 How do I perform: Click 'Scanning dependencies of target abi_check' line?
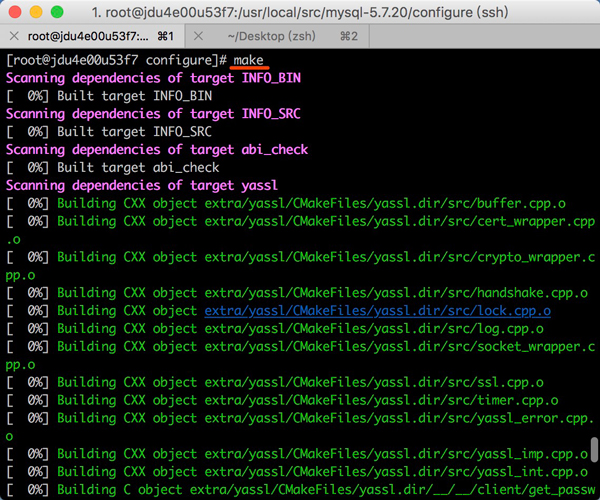pyautogui.click(x=157, y=150)
